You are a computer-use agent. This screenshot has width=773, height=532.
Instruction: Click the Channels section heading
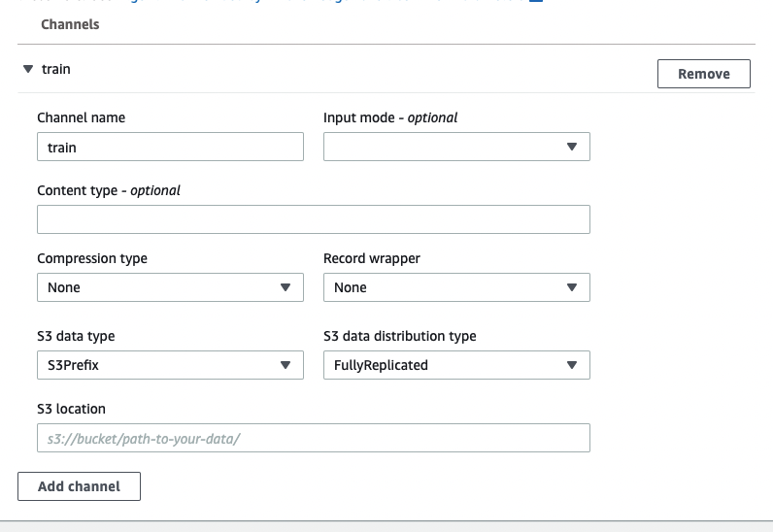[70, 24]
